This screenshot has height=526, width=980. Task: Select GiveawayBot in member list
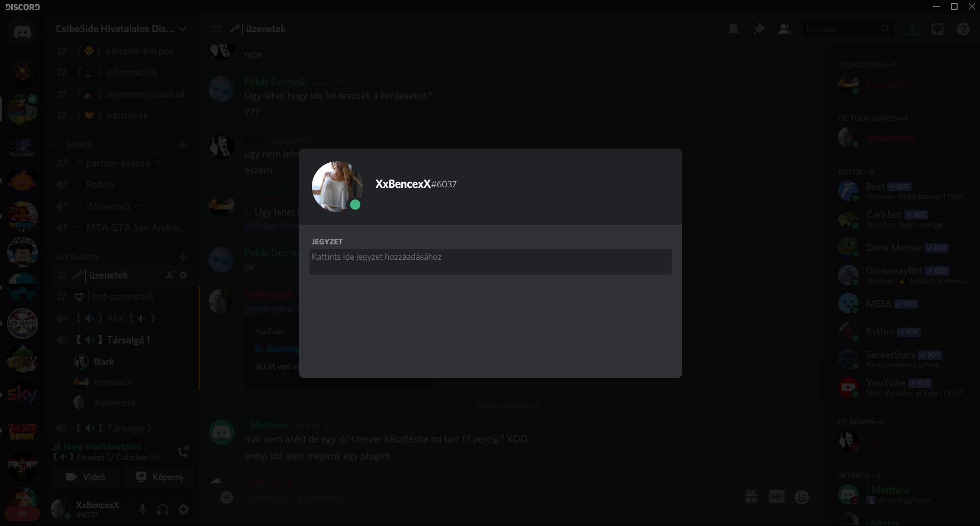904,275
